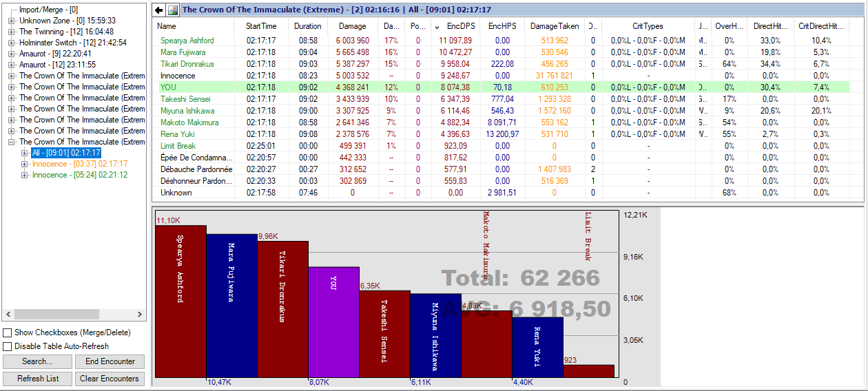Sort by DamageTaken column header

tap(555, 26)
